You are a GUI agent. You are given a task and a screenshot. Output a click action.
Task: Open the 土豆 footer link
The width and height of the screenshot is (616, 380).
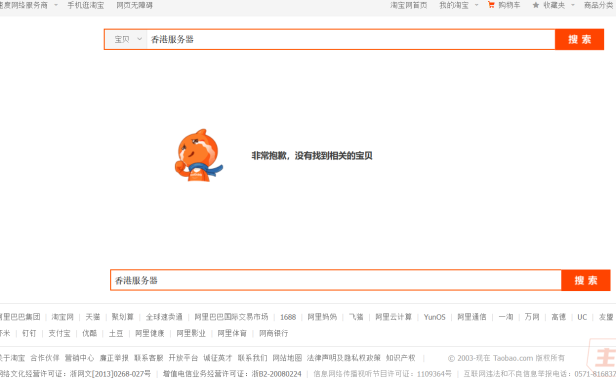point(116,333)
